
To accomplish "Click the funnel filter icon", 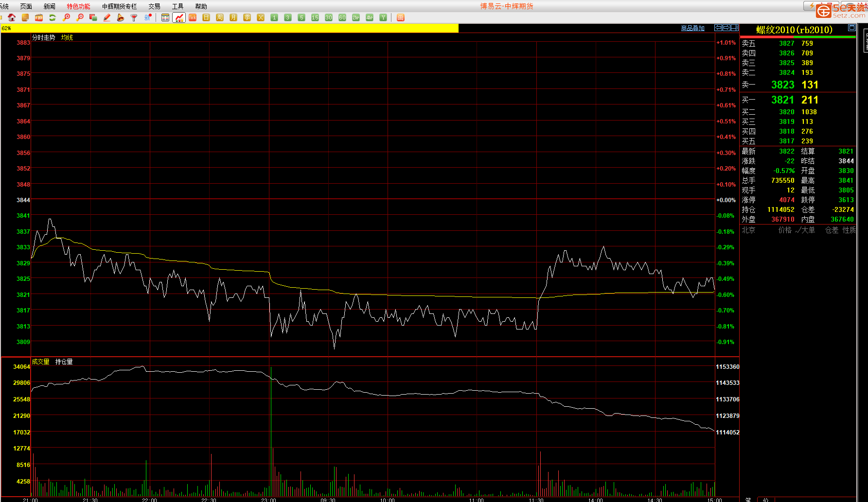I will (134, 17).
